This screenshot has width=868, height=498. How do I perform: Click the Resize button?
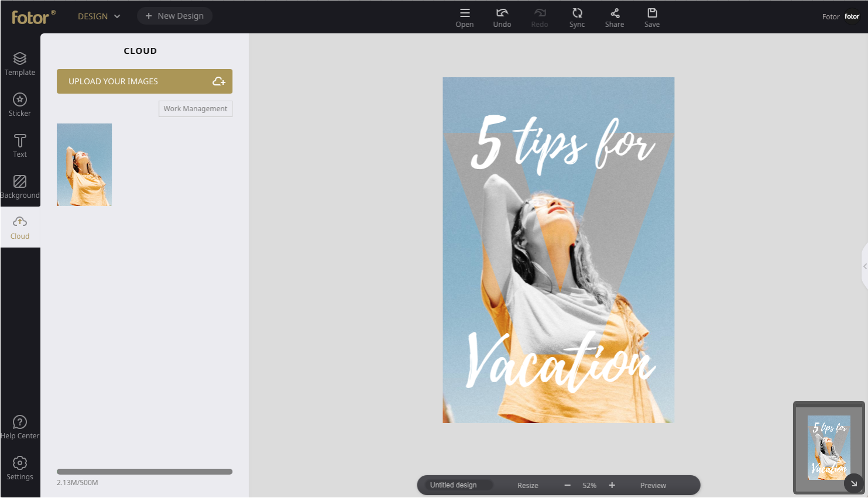coord(528,485)
